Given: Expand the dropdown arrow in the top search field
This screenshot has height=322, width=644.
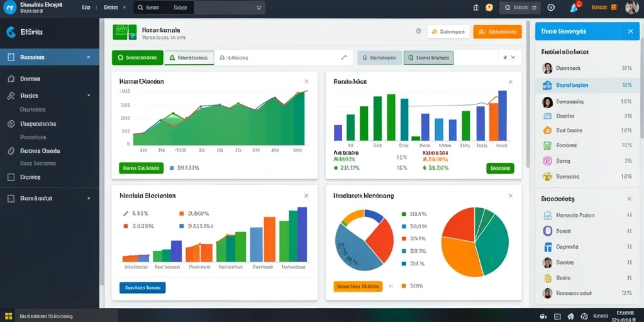Looking at the screenshot, I should 258,8.
